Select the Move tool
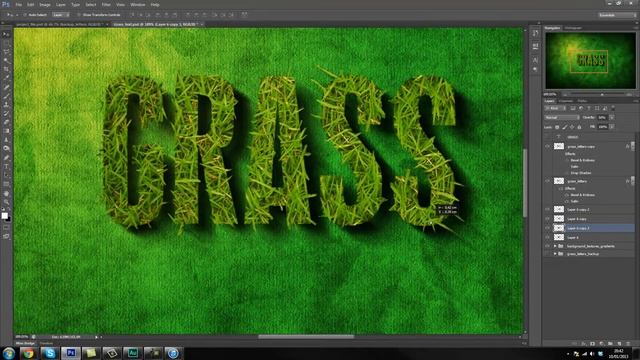The image size is (640, 360). coord(6,35)
